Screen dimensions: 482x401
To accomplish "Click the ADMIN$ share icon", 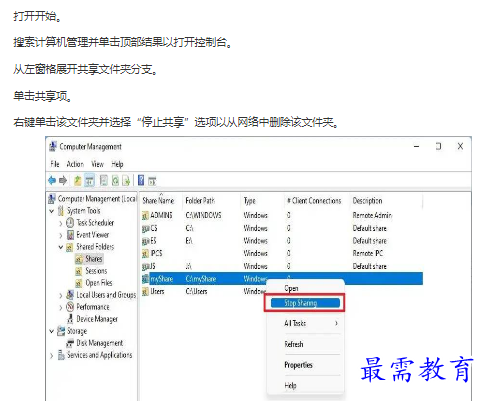I will [x=145, y=216].
